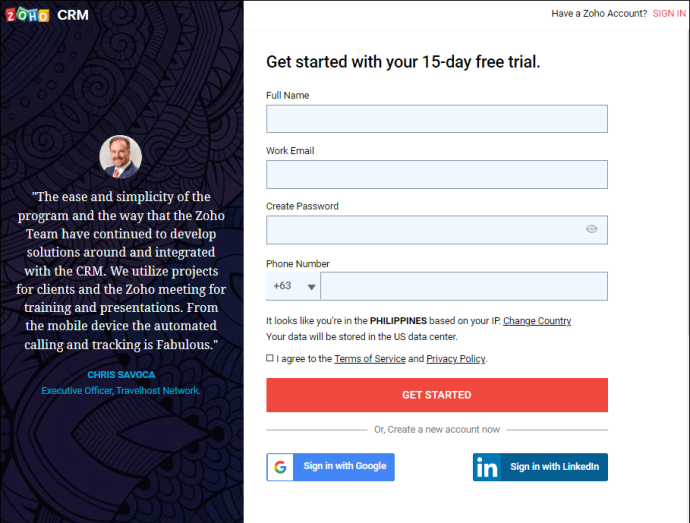The width and height of the screenshot is (690, 523).
Task: Focus the Create Password field
Action: point(437,230)
